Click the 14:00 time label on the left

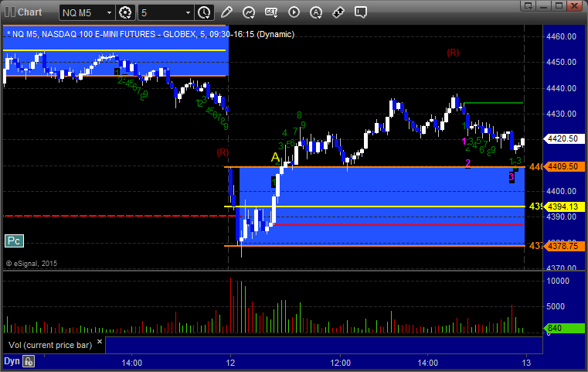click(x=131, y=363)
